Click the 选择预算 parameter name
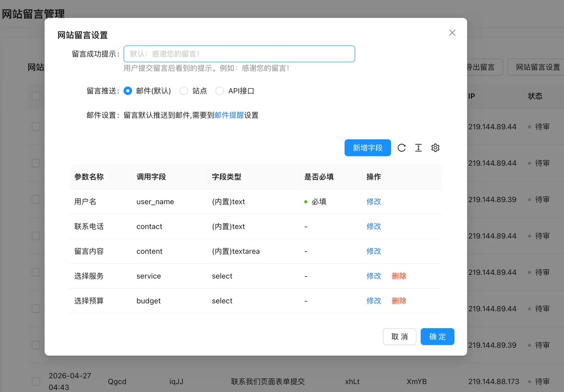This screenshot has height=392, width=564. (89, 301)
